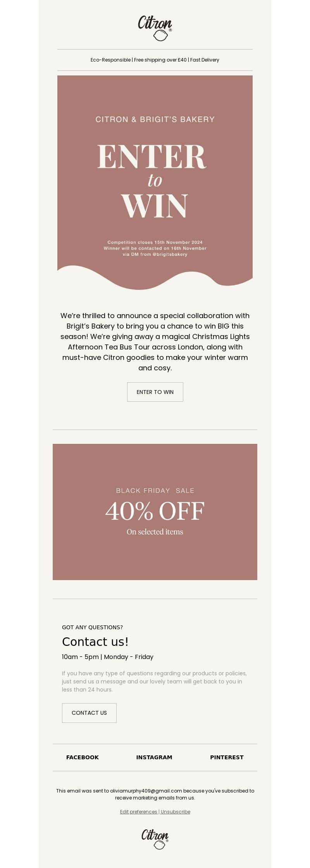Click the Citron logo in the email header
Viewport: 310px width, 868px height.
[x=155, y=28]
